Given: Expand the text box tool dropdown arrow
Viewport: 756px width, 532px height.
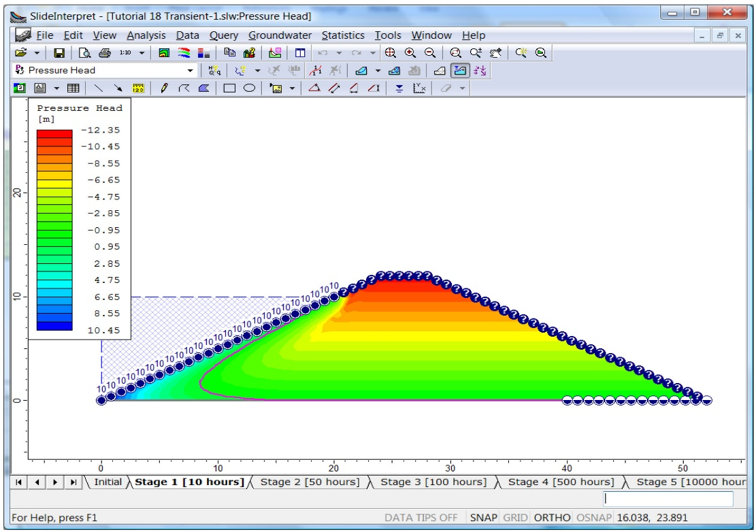Looking at the screenshot, I should [56, 88].
